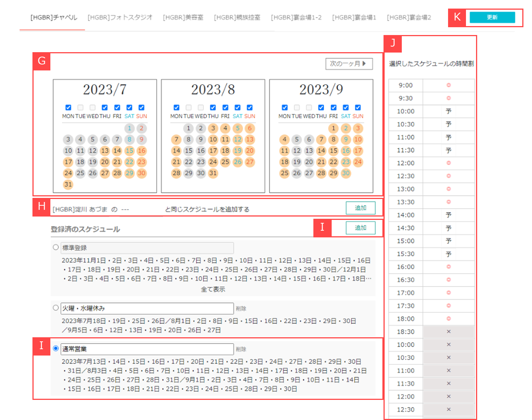Click the 12:00 open circle status icon
Image resolution: width=532 pixels, height=420 pixels.
coord(448,163)
